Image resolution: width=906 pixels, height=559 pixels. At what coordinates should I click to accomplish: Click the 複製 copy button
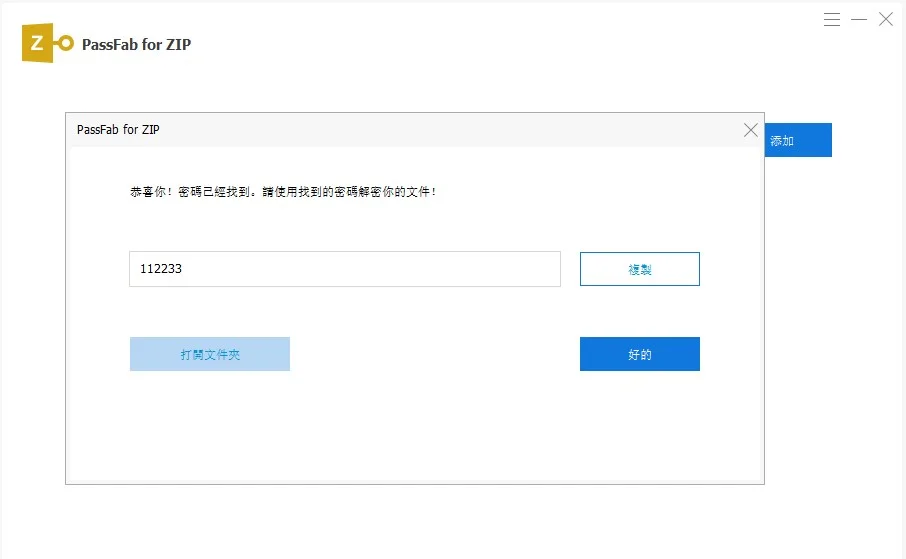pos(640,269)
